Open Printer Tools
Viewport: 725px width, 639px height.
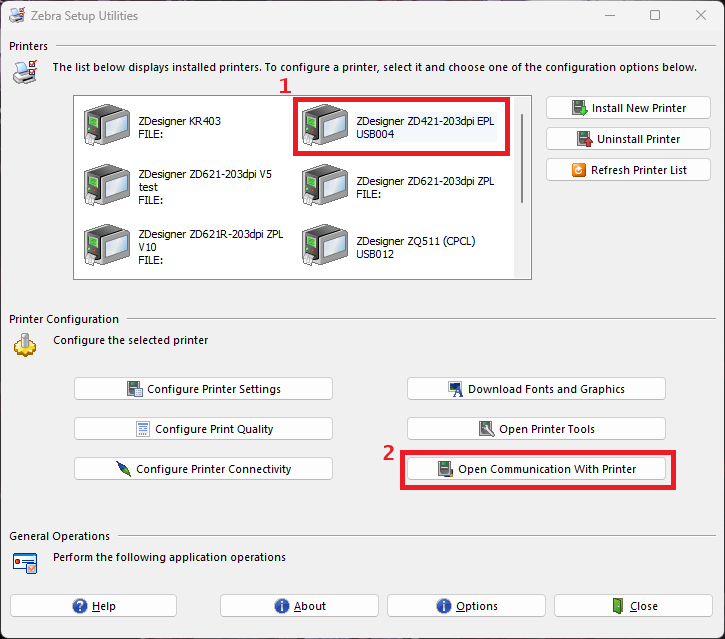tap(536, 429)
